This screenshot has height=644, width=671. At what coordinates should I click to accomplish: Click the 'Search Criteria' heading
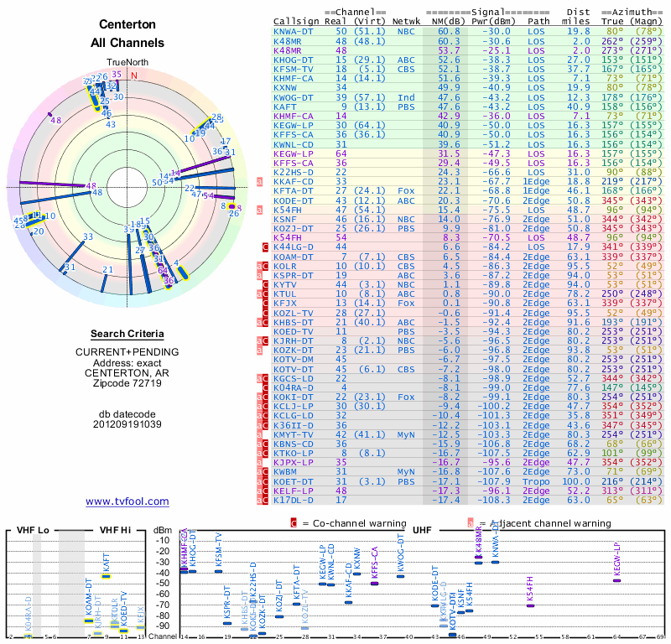point(127,334)
